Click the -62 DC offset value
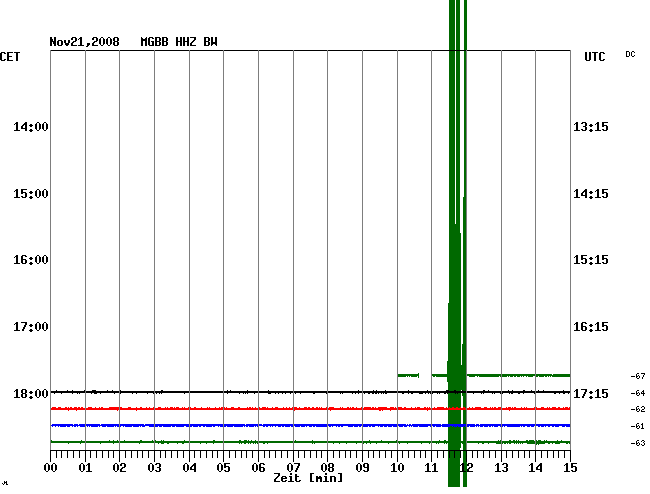 coord(638,409)
